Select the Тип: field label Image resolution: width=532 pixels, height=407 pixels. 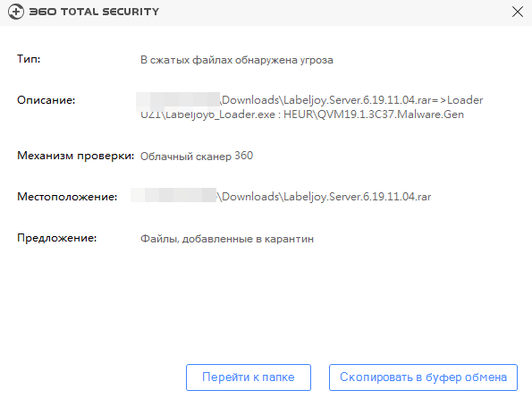[x=29, y=59]
